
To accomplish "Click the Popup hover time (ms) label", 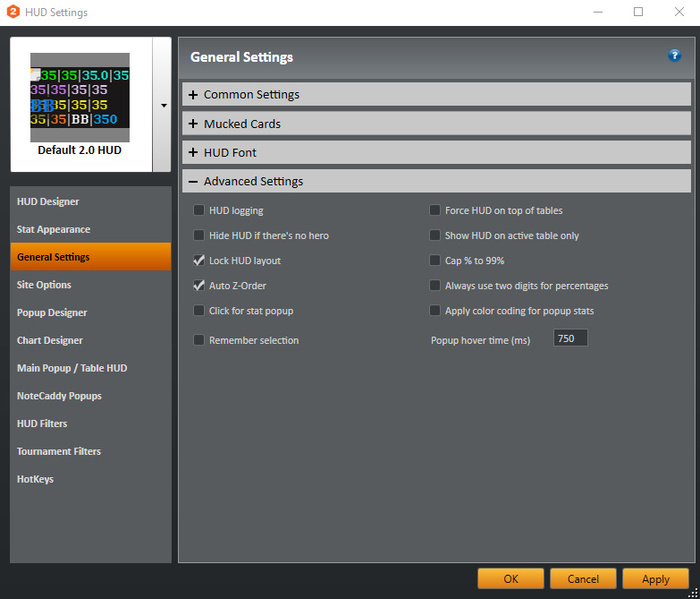I will pos(480,340).
